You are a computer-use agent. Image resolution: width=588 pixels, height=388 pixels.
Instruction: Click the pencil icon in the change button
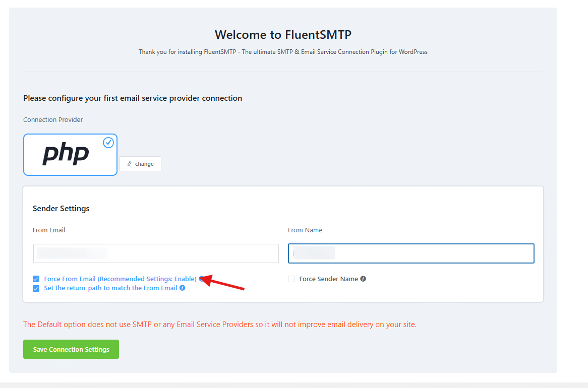coord(130,164)
